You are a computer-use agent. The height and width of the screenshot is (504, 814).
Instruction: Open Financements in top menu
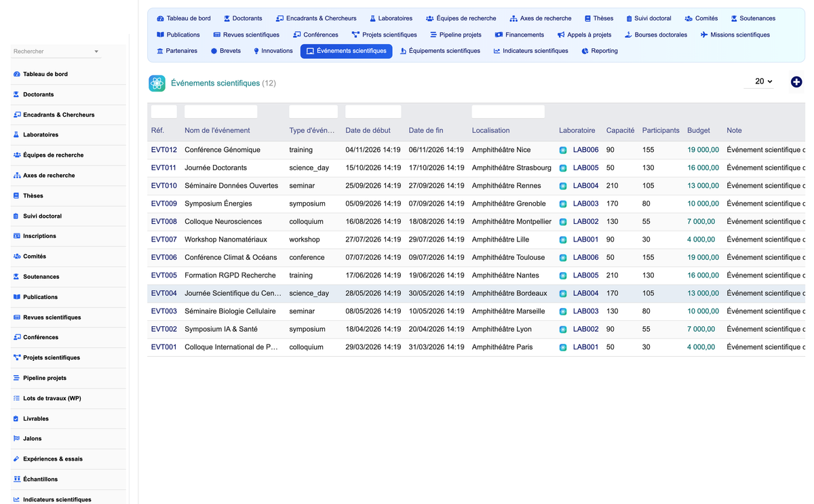pos(519,35)
